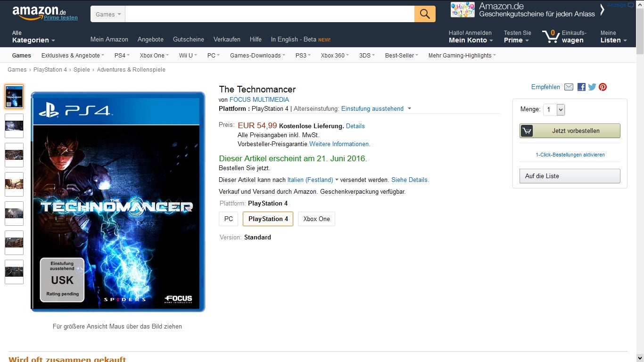Share on Pinterest icon
Screen dimensions: 644x362
click(603, 87)
